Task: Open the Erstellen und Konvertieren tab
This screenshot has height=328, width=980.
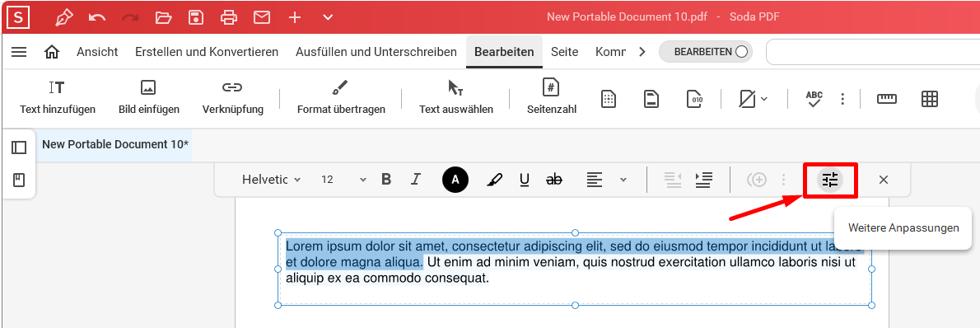Action: tap(207, 52)
